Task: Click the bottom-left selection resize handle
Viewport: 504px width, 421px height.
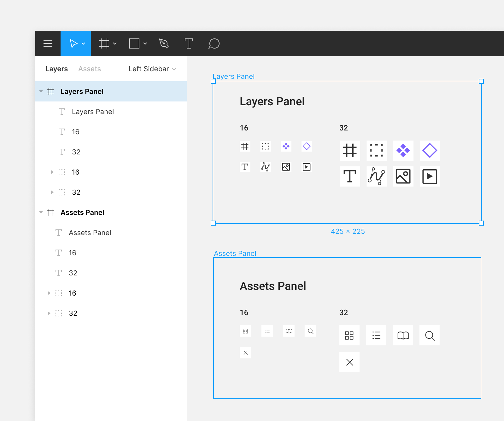Action: tap(213, 223)
